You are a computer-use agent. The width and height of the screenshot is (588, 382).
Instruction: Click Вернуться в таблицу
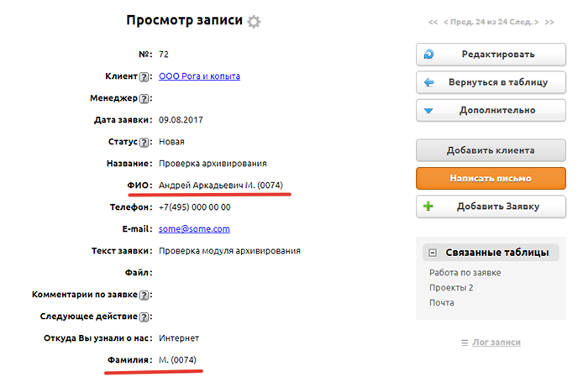tap(489, 82)
